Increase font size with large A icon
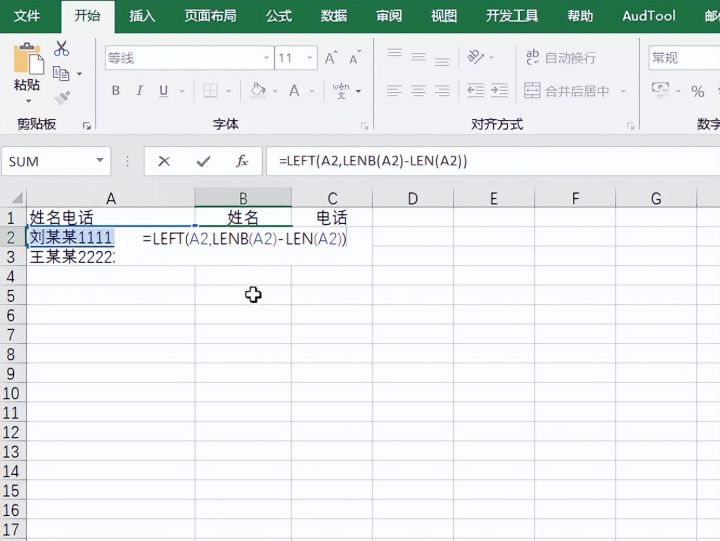This screenshot has height=541, width=720. tap(331, 58)
